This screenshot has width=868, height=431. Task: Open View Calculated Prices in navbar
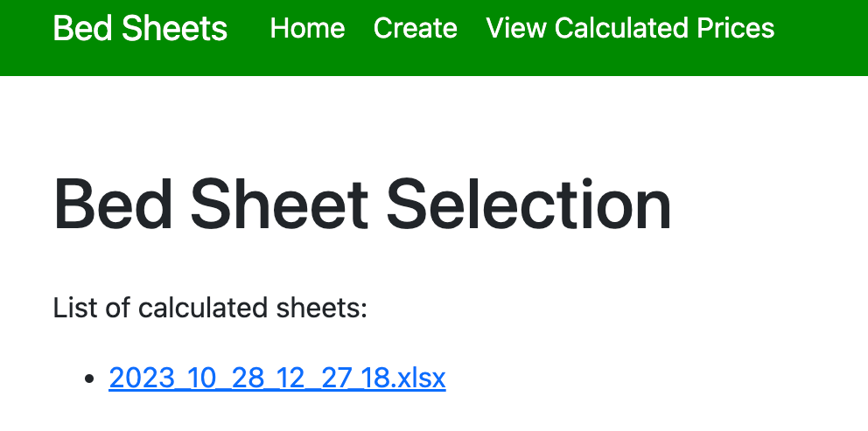(x=630, y=28)
